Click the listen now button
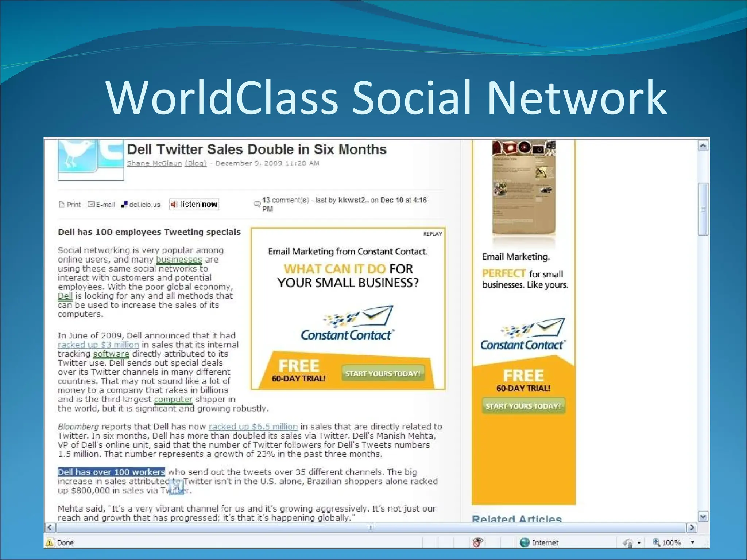 coord(194,204)
